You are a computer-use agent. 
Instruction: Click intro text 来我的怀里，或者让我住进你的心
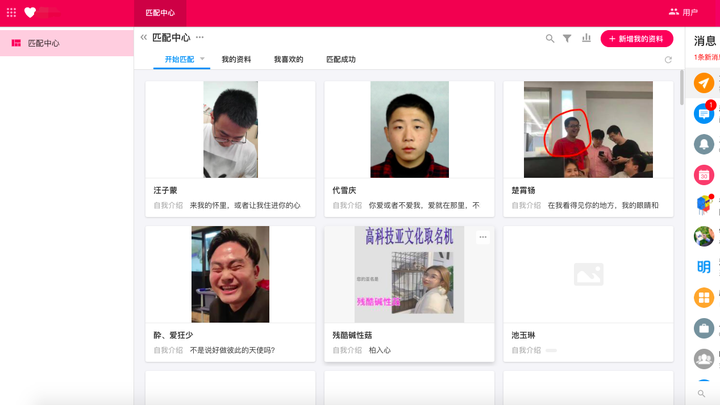245,205
